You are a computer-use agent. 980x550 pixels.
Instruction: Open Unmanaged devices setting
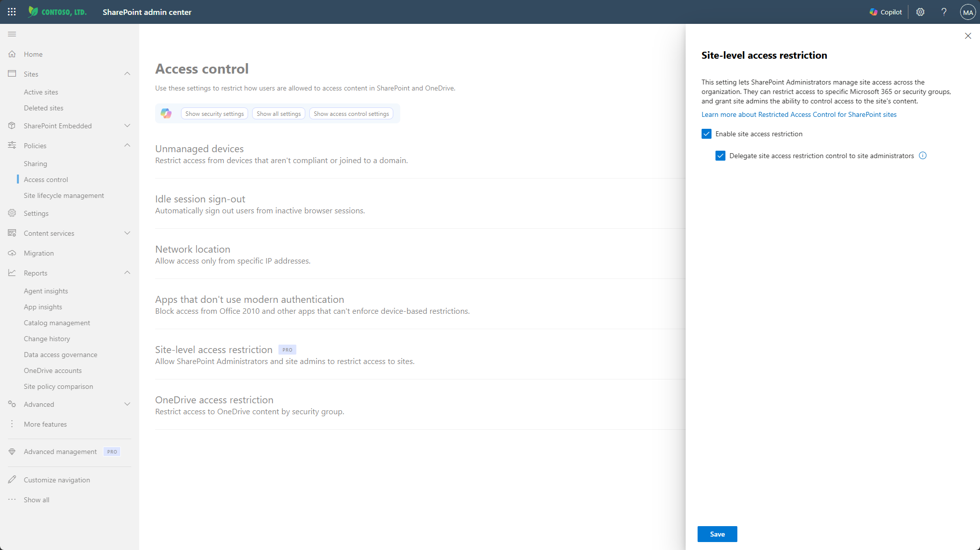click(x=199, y=149)
